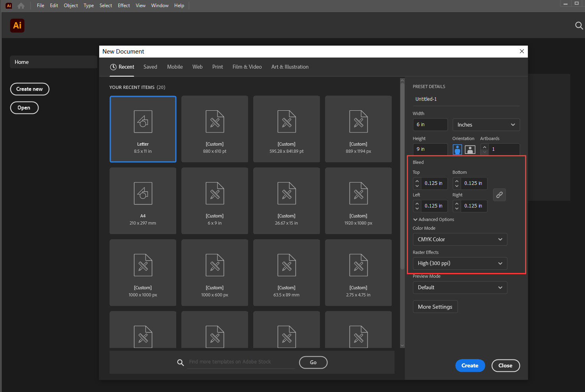Screen dimensions: 585x392
Task: Click the Top bleed value 0.125 in
Action: click(434, 183)
